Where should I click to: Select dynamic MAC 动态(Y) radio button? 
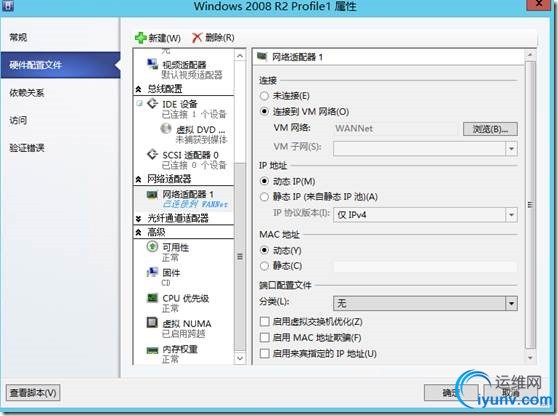point(264,251)
